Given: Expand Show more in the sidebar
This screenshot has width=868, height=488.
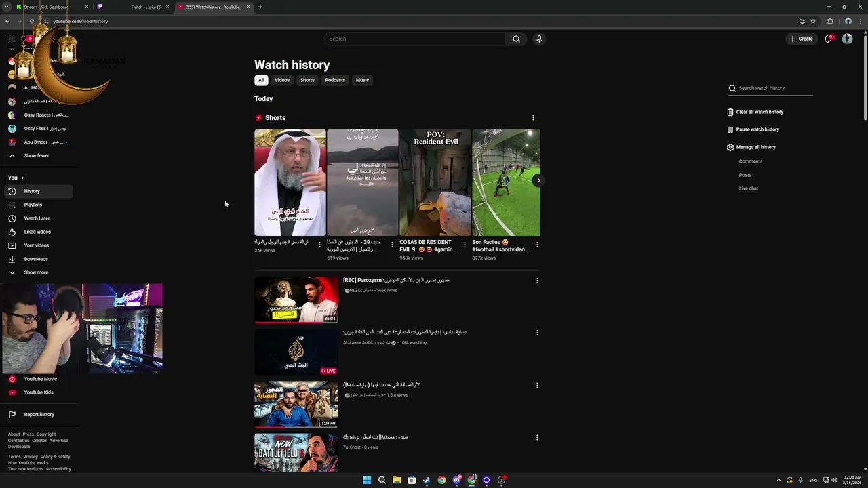Looking at the screenshot, I should (38, 272).
